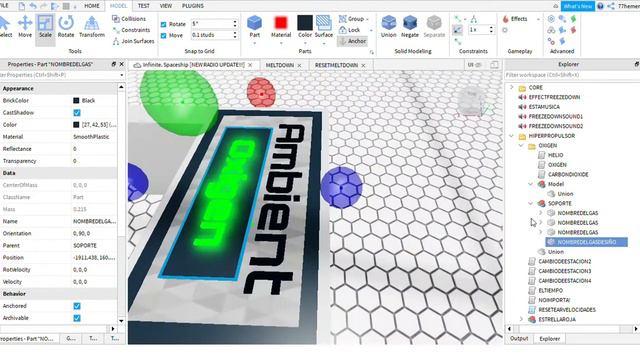
Task: Collapse the OXIGEN folder
Action: (x=521, y=145)
